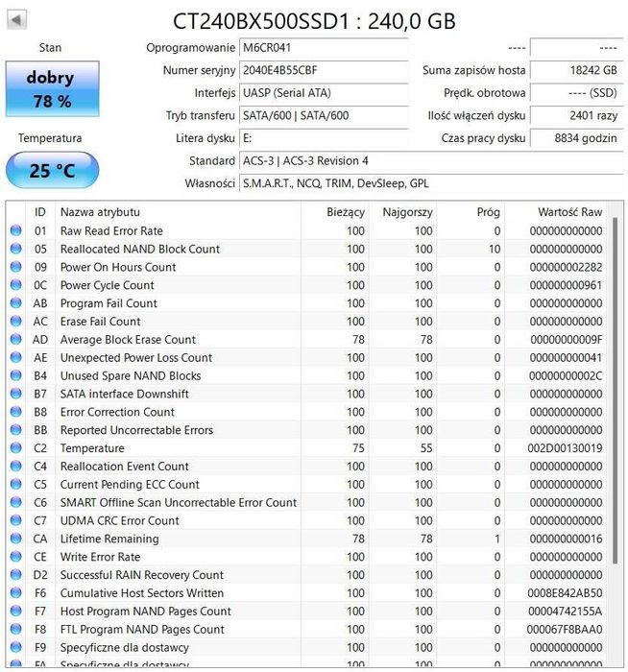Select the 'Power On Hours Count' attribute name
628x672 pixels.
click(118, 267)
